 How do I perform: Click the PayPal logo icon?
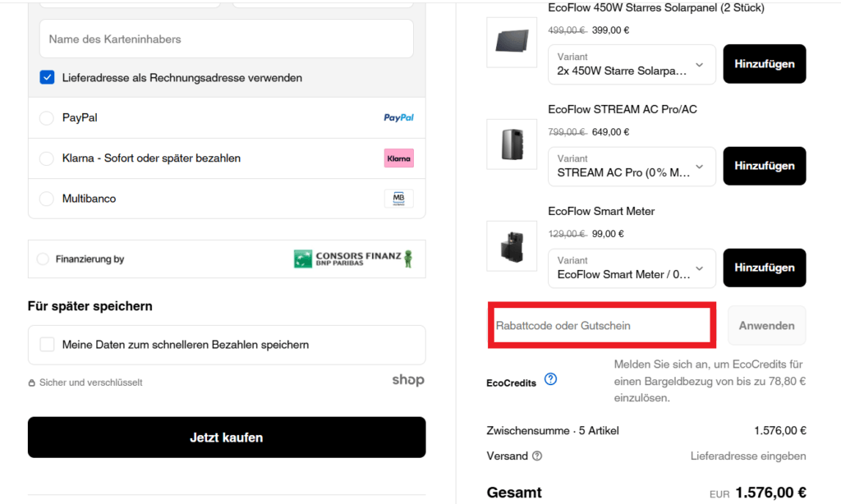[398, 117]
